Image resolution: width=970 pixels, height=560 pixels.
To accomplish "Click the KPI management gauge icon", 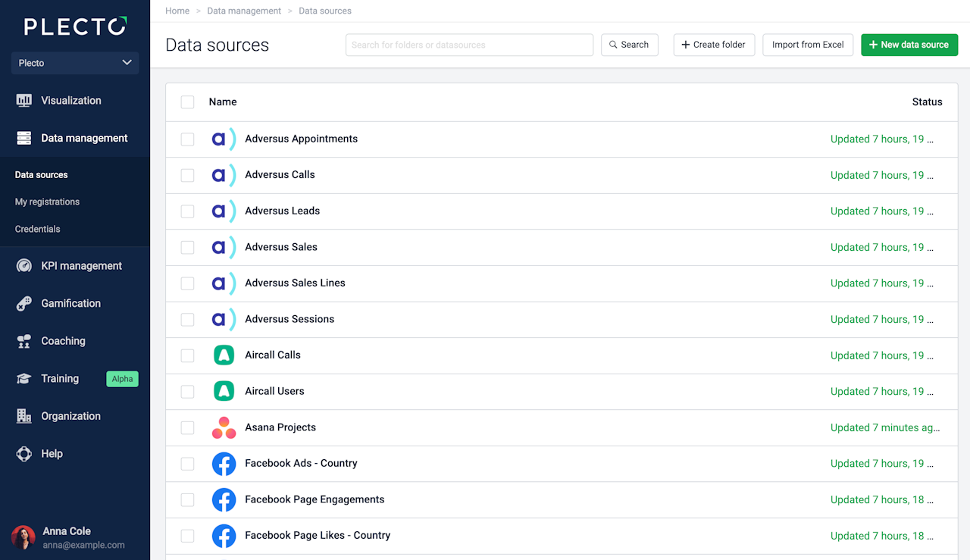I will [24, 266].
